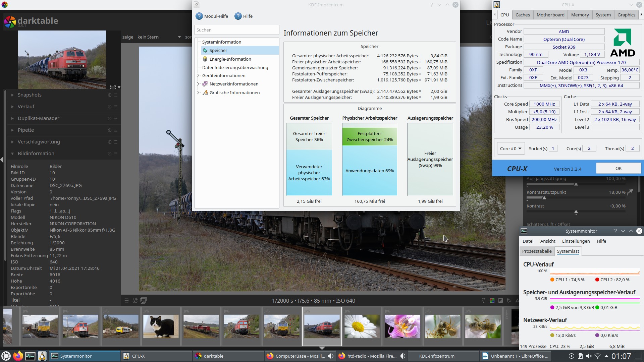644x362 pixels.
Task: Click the ISO 12646 bulb icon
Action: (483, 301)
